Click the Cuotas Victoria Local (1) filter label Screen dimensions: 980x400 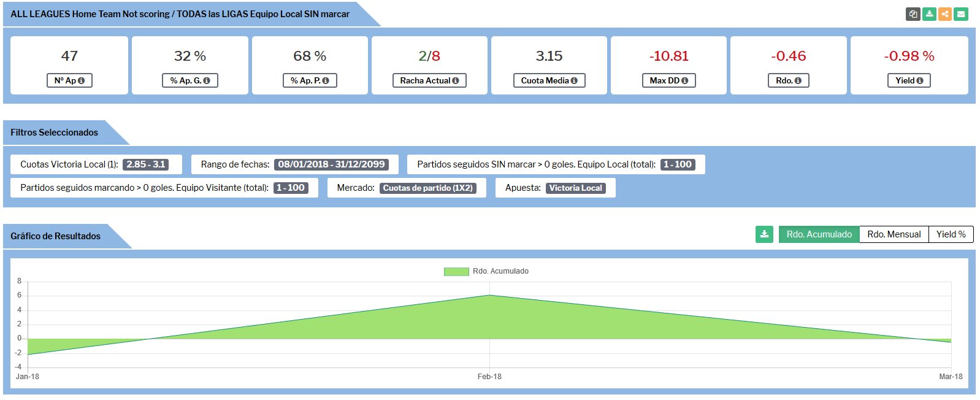pos(69,164)
